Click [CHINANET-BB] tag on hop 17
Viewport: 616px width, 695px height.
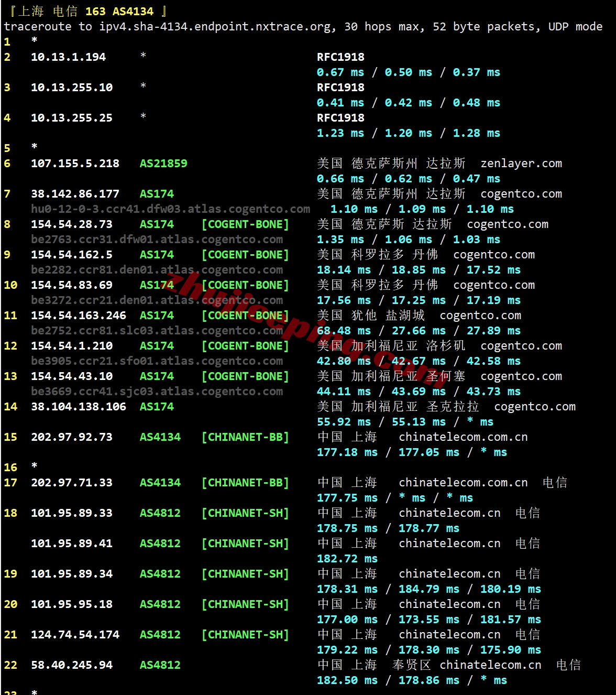click(246, 483)
